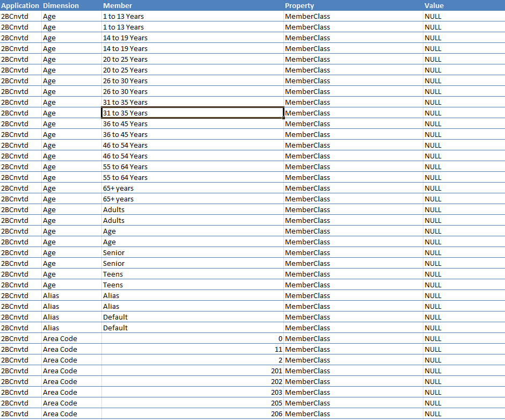Click the member cell containing 202
Image resolution: width=505 pixels, height=420 pixels.
193,382
